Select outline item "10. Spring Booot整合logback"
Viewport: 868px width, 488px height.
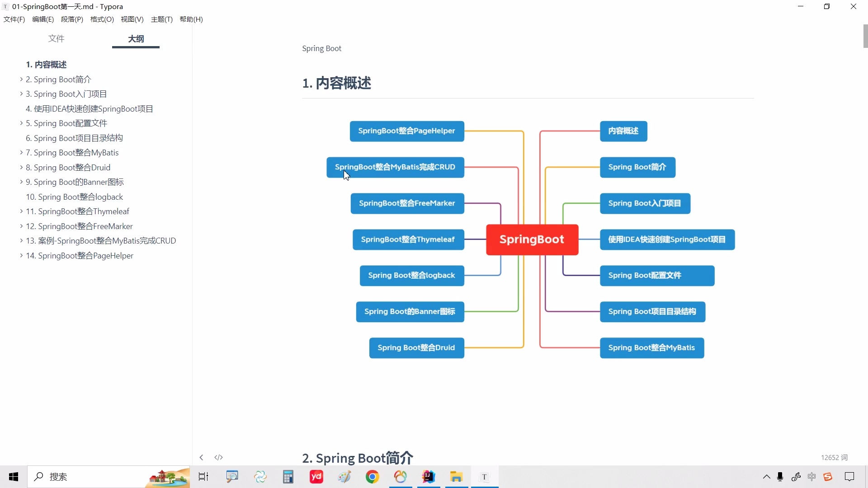pos(75,197)
